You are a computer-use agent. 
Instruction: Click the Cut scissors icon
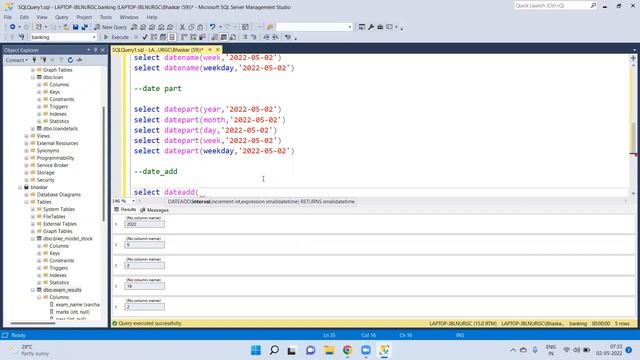pos(182,27)
